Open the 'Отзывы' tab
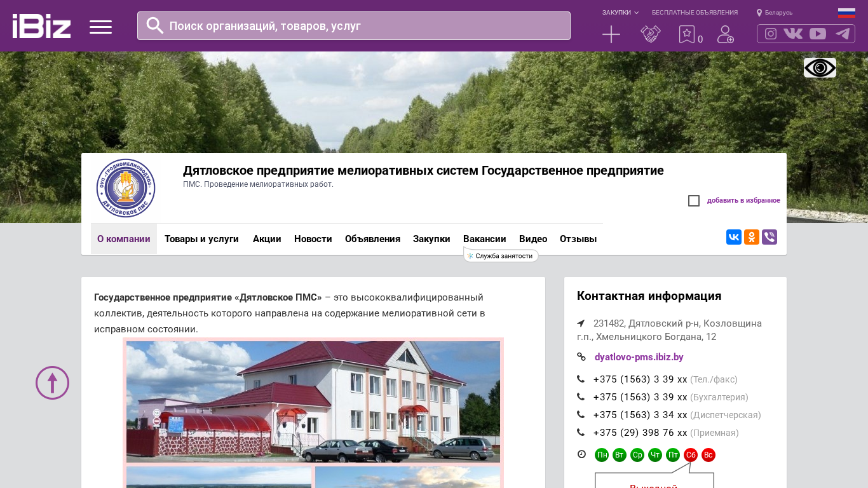This screenshot has height=488, width=868. (578, 239)
